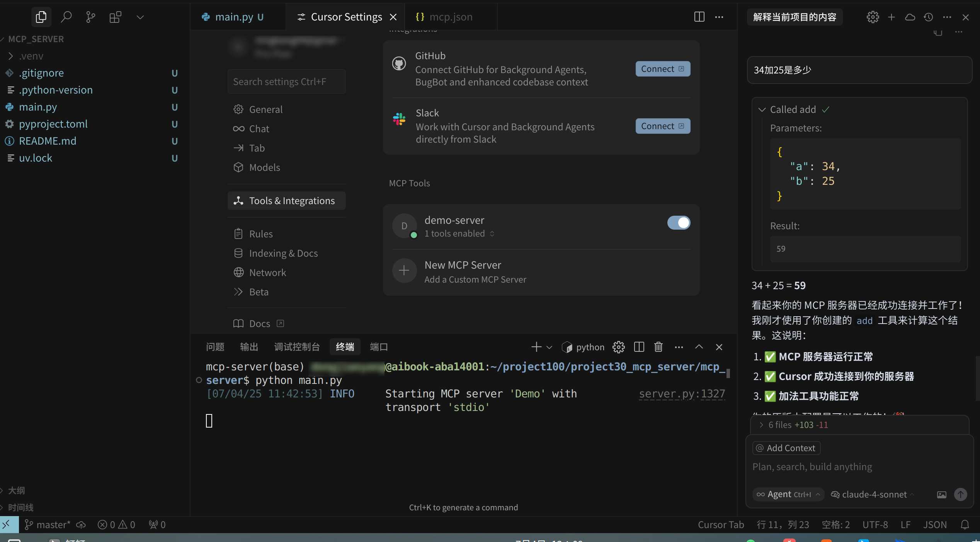Screen dimensions: 980x542
Task: Create a new terminal with plus
Action: tap(536, 347)
